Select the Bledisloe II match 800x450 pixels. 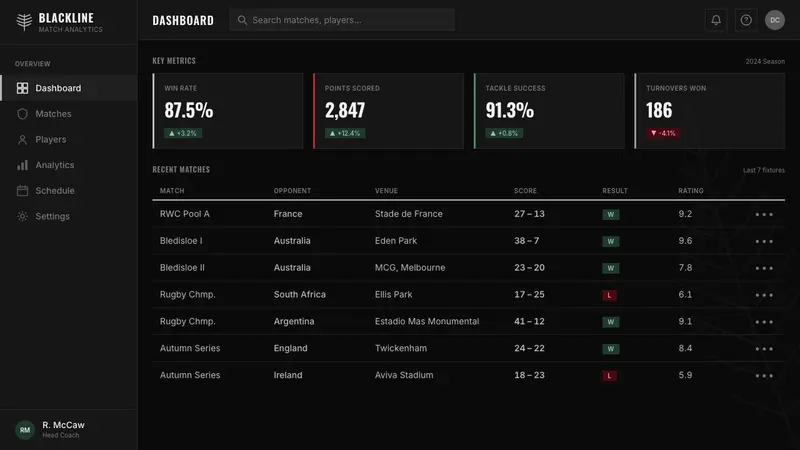click(182, 268)
